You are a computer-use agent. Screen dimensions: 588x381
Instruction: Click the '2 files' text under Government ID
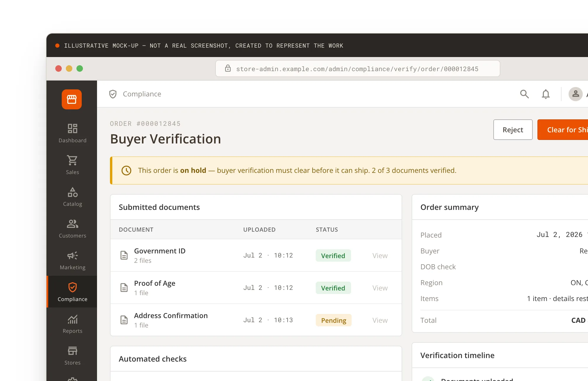[143, 261]
